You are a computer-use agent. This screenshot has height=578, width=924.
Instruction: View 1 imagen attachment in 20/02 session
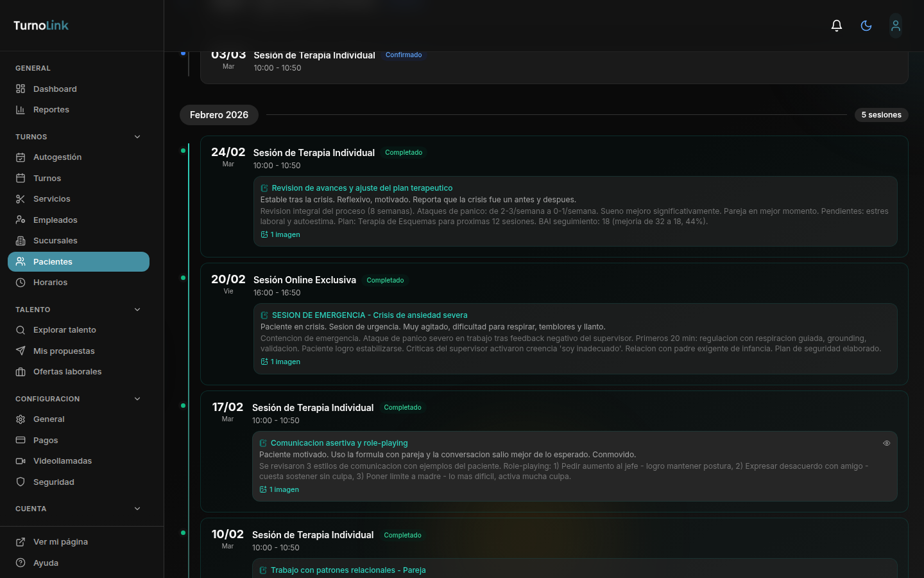pyautogui.click(x=281, y=362)
